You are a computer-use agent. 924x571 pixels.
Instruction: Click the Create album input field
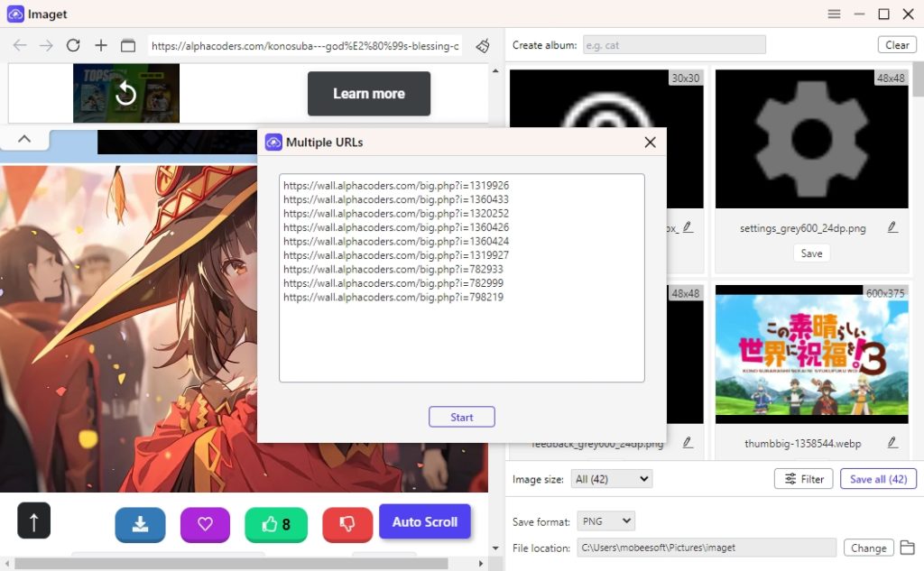[x=674, y=43]
